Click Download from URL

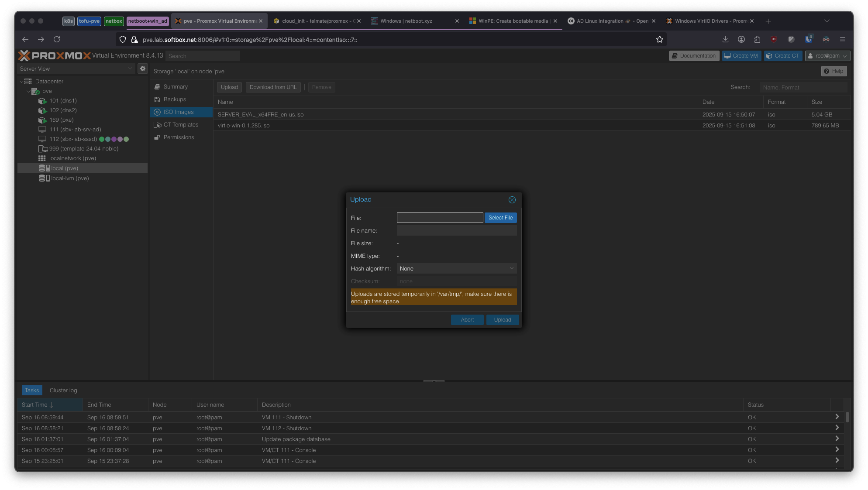pos(273,87)
